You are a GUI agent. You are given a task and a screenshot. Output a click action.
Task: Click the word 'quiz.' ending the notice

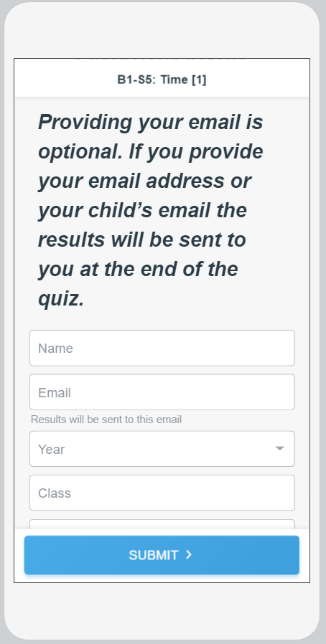tap(61, 299)
